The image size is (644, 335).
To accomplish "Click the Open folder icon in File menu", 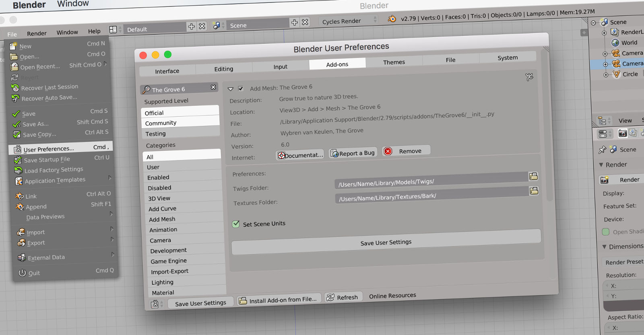I will [x=14, y=57].
